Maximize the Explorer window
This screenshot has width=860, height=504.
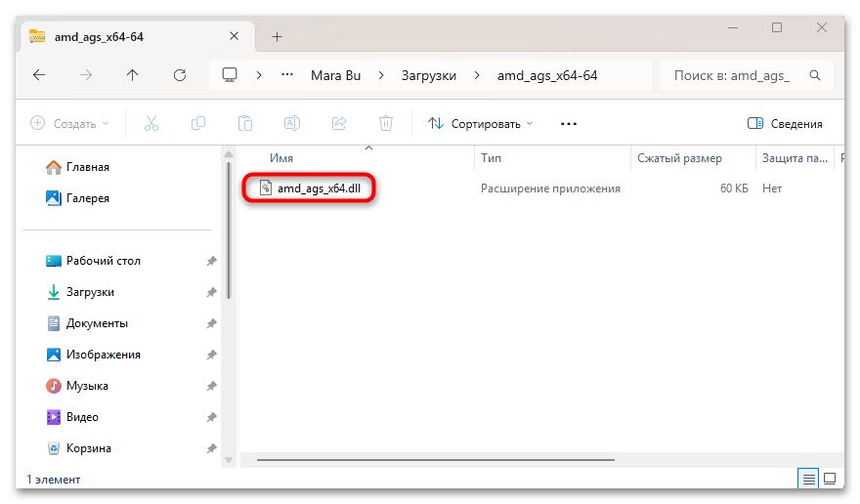777,27
